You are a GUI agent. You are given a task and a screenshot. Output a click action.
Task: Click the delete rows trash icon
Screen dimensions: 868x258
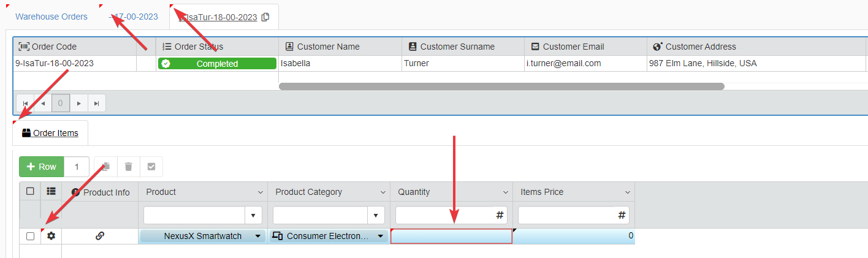pos(128,167)
